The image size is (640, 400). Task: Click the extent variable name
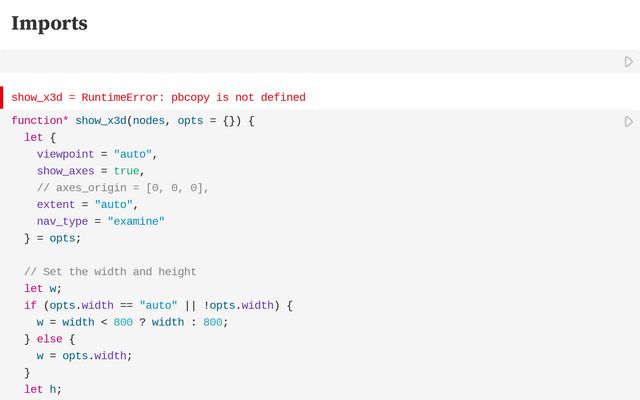coord(56,204)
